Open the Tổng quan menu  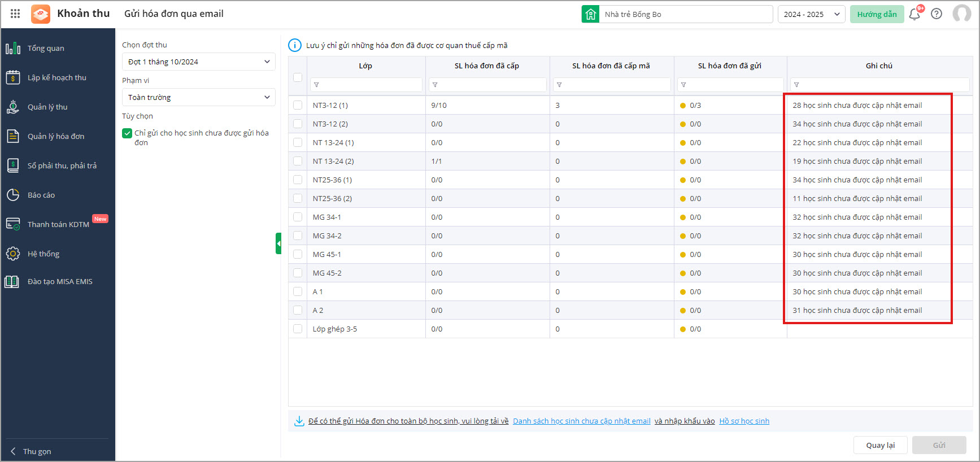point(46,49)
